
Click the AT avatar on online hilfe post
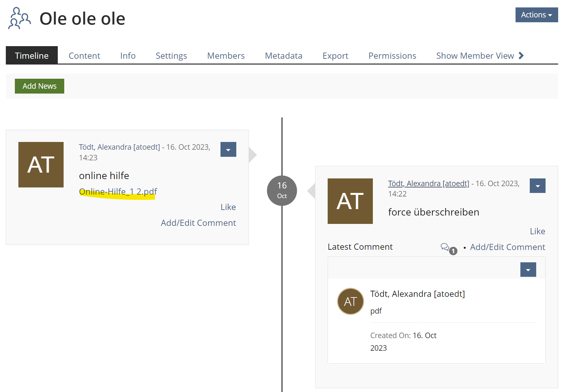tap(41, 165)
